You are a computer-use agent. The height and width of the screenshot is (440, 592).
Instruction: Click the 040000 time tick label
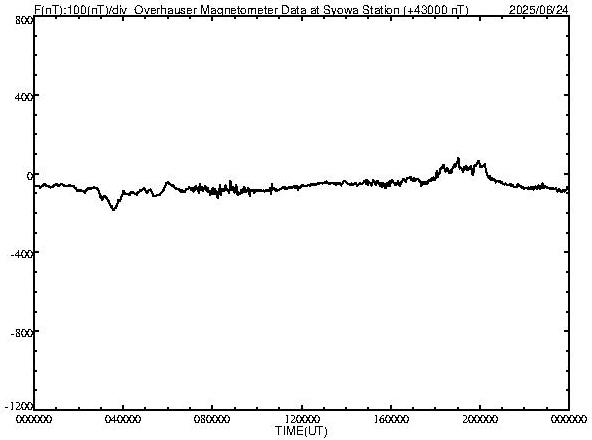pos(123,419)
